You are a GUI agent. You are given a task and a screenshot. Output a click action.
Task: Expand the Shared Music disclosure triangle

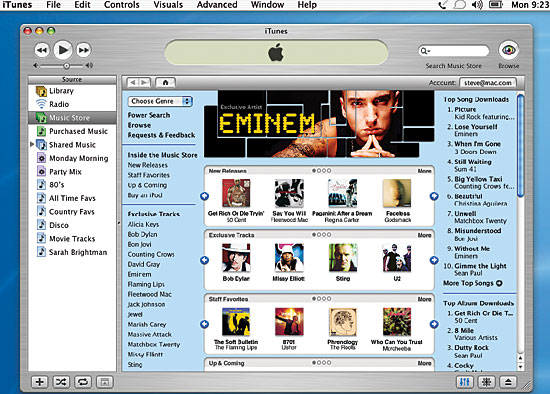(x=32, y=144)
